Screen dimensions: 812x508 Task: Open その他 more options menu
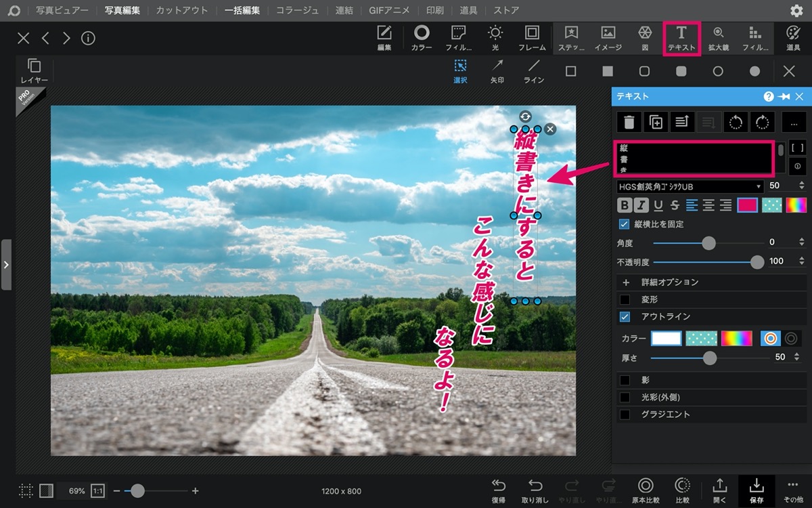click(793, 490)
